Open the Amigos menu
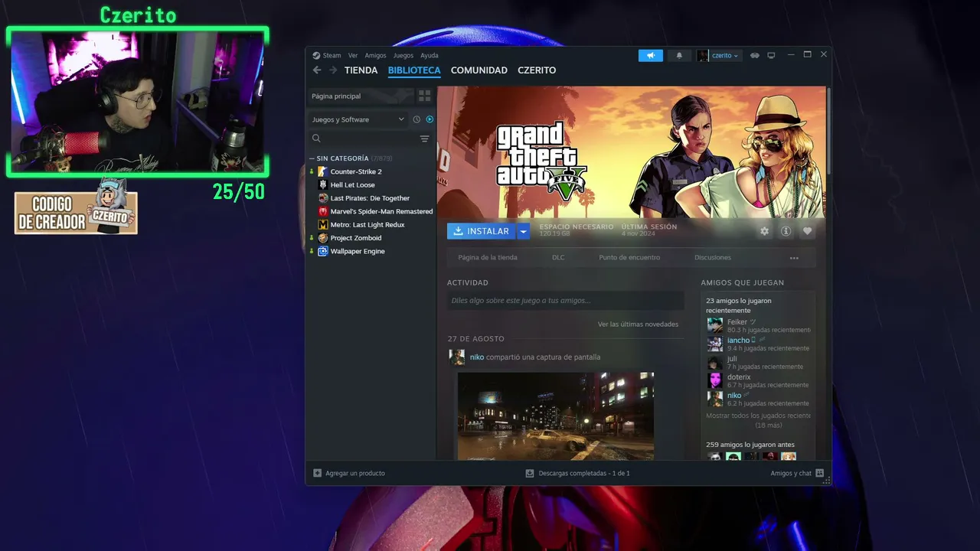Screen dimensions: 980x551 click(375, 55)
